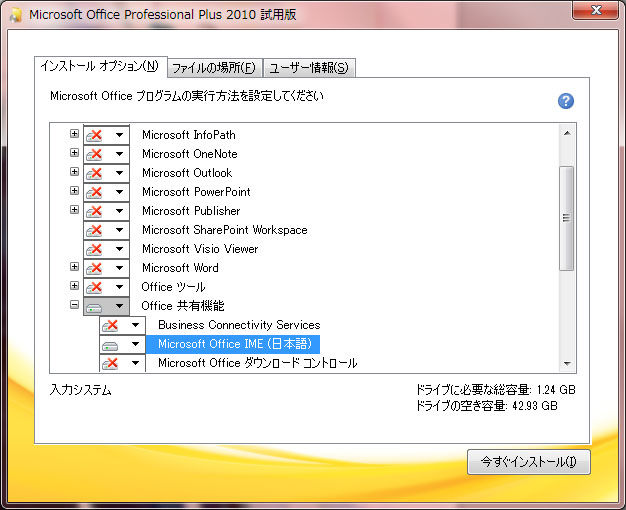626x510 pixels.
Task: Select the Microsoft Visio Viewer label
Action: 200,249
